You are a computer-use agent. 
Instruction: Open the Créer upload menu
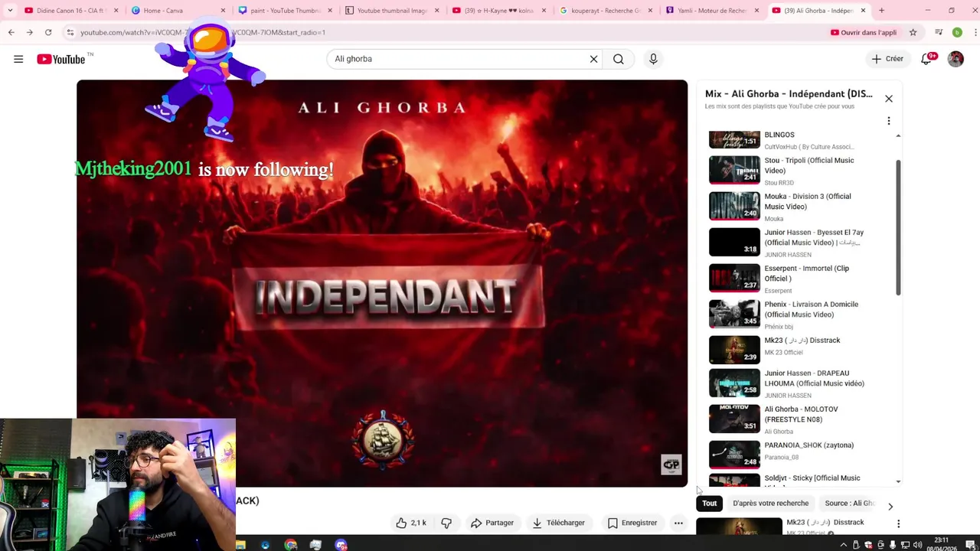[x=887, y=59]
